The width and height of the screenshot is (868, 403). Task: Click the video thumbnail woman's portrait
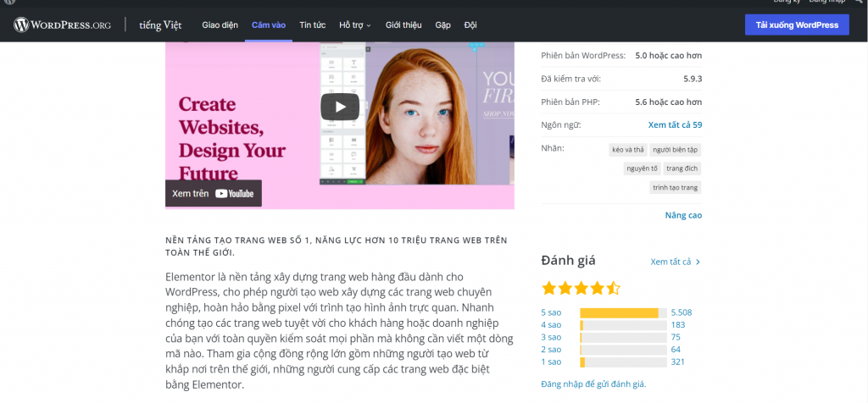(x=421, y=115)
